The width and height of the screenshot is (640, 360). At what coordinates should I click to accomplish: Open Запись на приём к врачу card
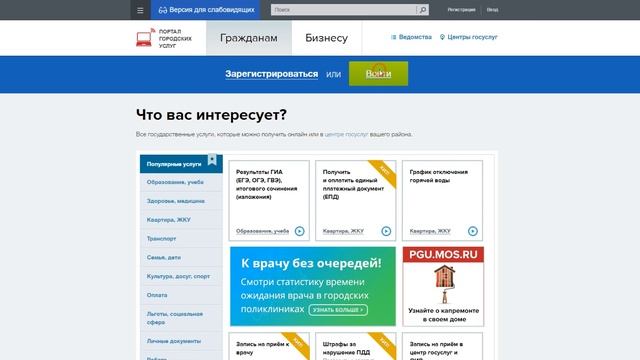point(269,346)
